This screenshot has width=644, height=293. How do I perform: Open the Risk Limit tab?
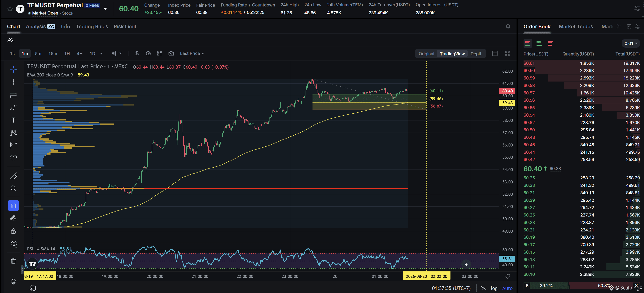point(125,26)
